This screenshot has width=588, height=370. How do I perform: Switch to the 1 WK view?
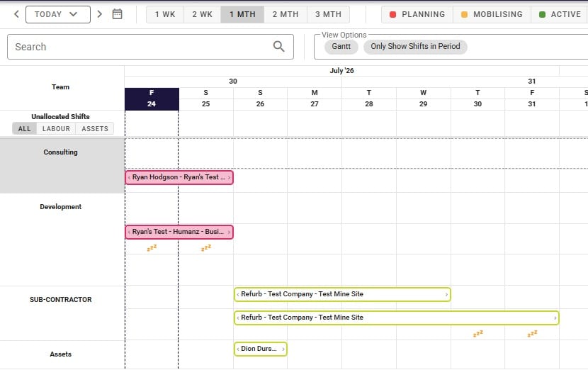[x=165, y=14]
